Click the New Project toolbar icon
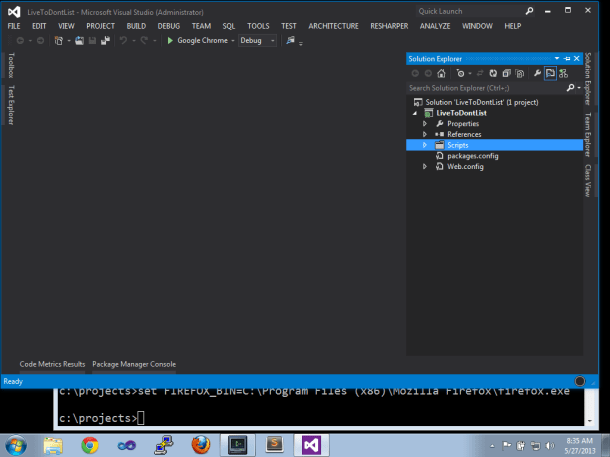The width and height of the screenshot is (610, 457). click(59, 40)
